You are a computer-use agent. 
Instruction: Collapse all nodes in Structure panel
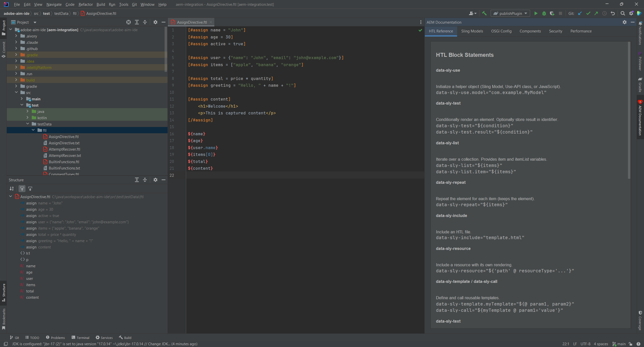pyautogui.click(x=145, y=180)
